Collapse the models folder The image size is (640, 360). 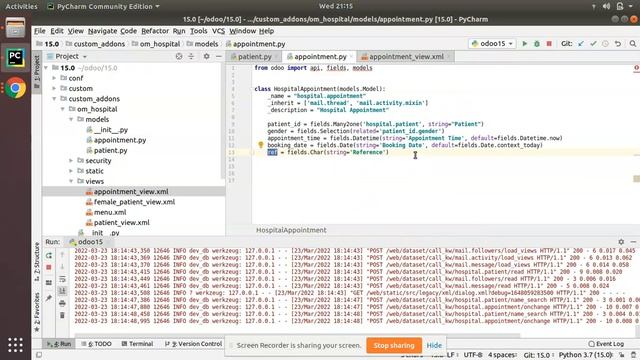click(71, 119)
